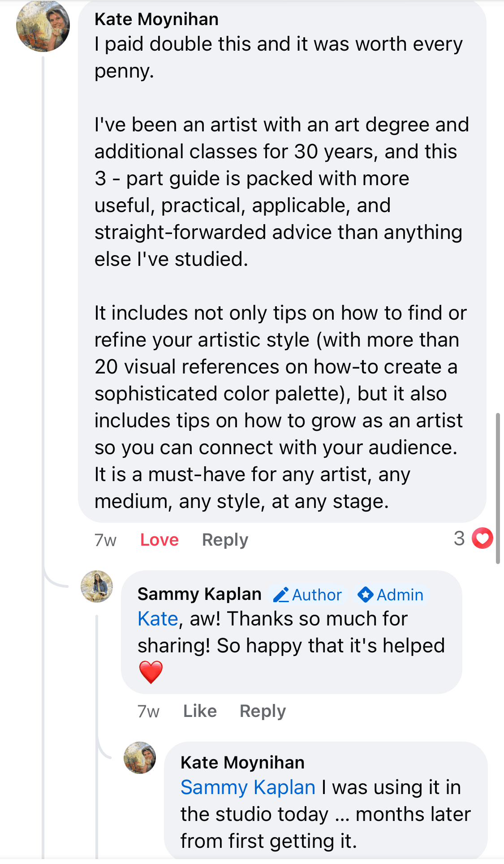504x864 pixels.
Task: Like Sammy Kaplan's reply
Action: pos(200,711)
